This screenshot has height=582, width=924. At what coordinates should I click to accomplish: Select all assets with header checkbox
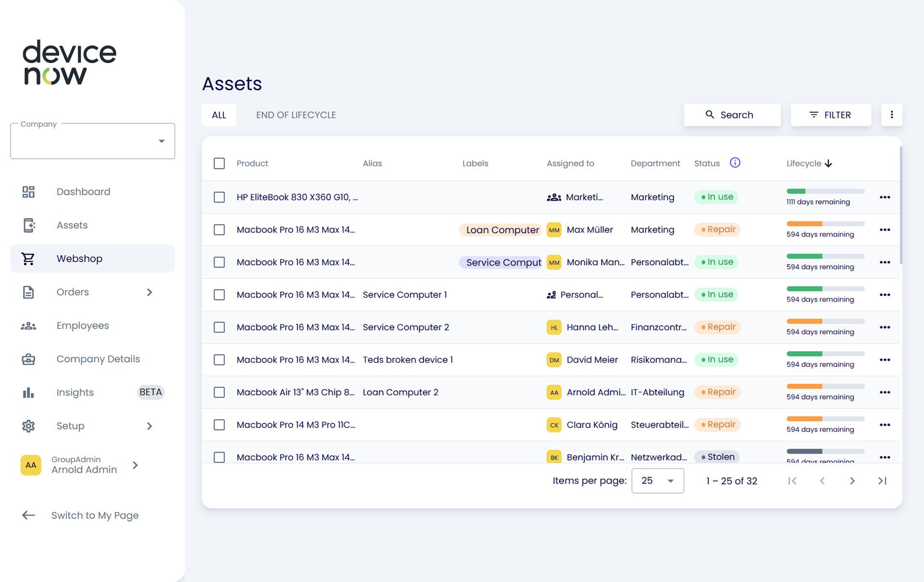(219, 164)
